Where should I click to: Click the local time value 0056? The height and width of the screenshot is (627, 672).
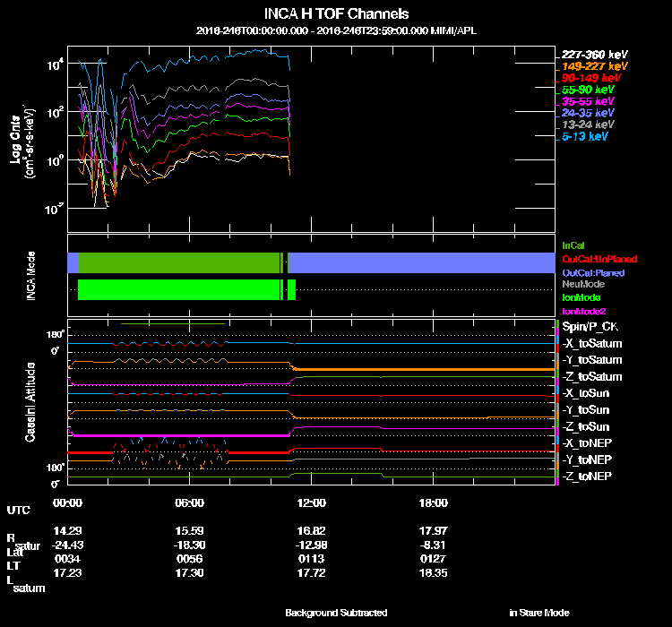(189, 559)
